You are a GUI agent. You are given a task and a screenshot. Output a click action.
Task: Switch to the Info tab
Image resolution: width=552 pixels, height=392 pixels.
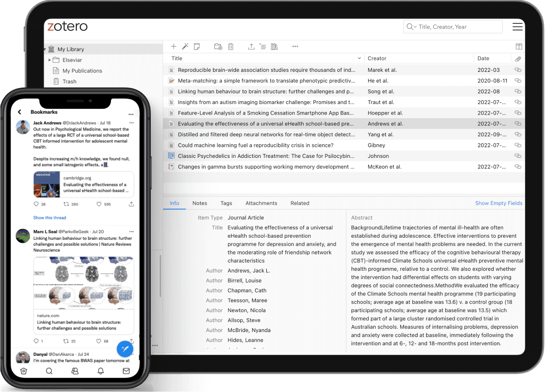[x=175, y=203]
